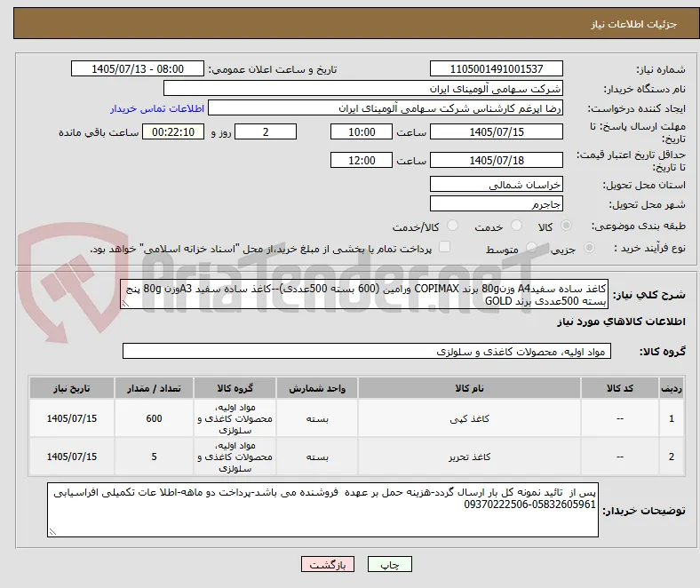Click the goods group cell in کاغذ کپی row

235,418
